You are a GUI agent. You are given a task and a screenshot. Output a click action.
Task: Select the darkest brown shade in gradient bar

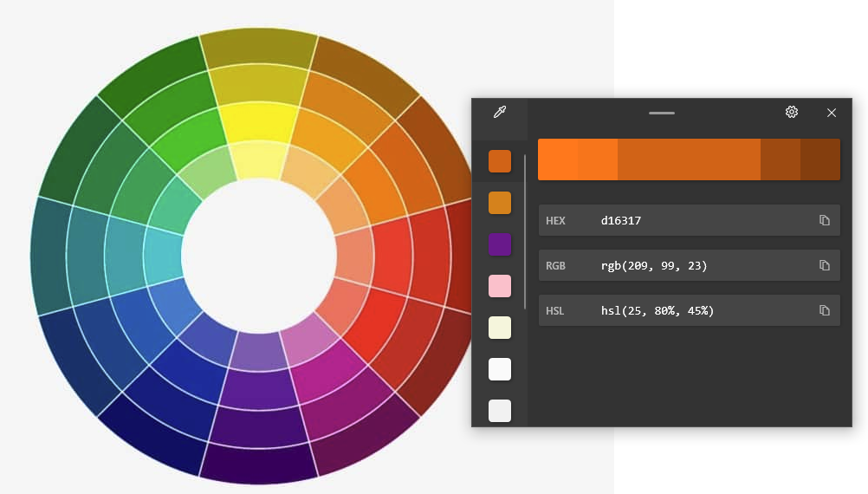point(819,159)
